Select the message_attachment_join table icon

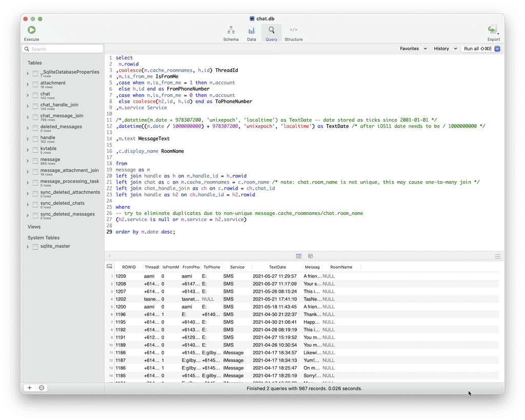[35, 172]
